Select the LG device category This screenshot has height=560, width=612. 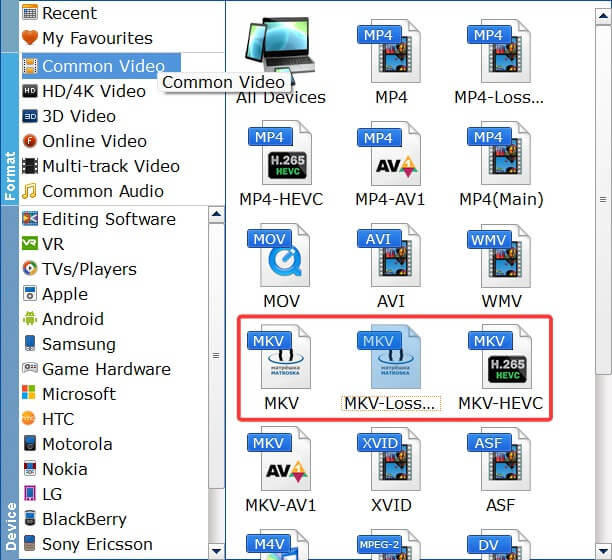point(42,494)
